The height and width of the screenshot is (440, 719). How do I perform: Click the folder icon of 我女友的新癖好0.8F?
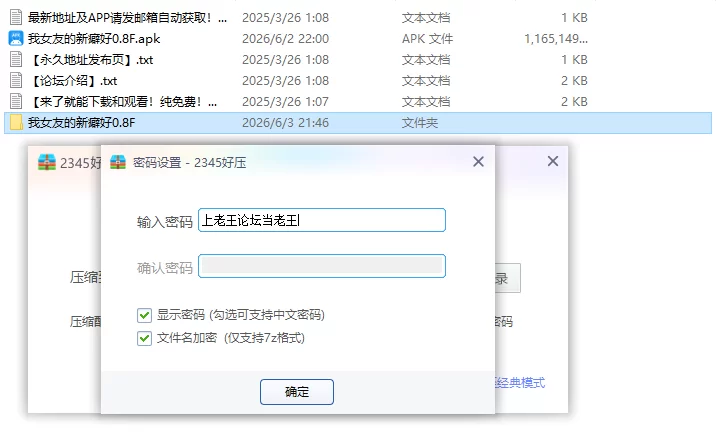coord(16,122)
